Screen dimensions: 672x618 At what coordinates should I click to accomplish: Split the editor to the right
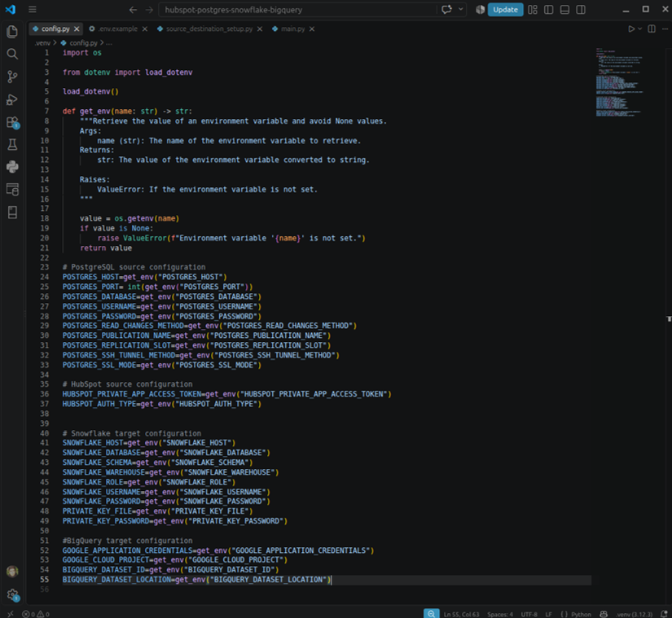pyautogui.click(x=652, y=28)
